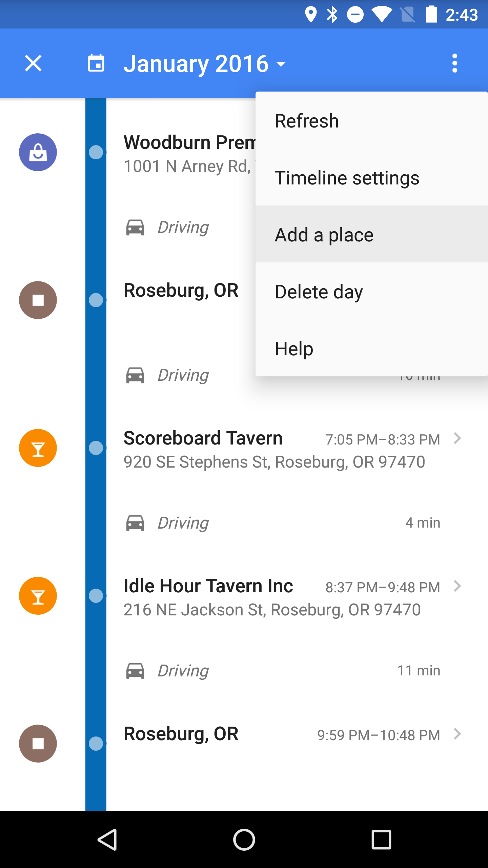The width and height of the screenshot is (488, 868).
Task: Expand the 9:59 PM Roseburg entry chevron
Action: pyautogui.click(x=457, y=734)
